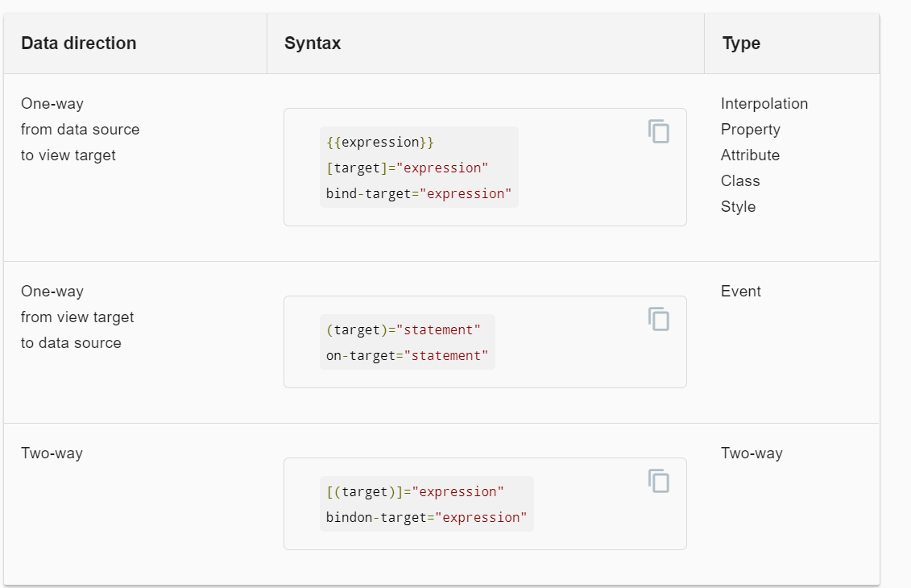Click the on-target="statement" code line
Screen dimensions: 911x588
coord(407,355)
